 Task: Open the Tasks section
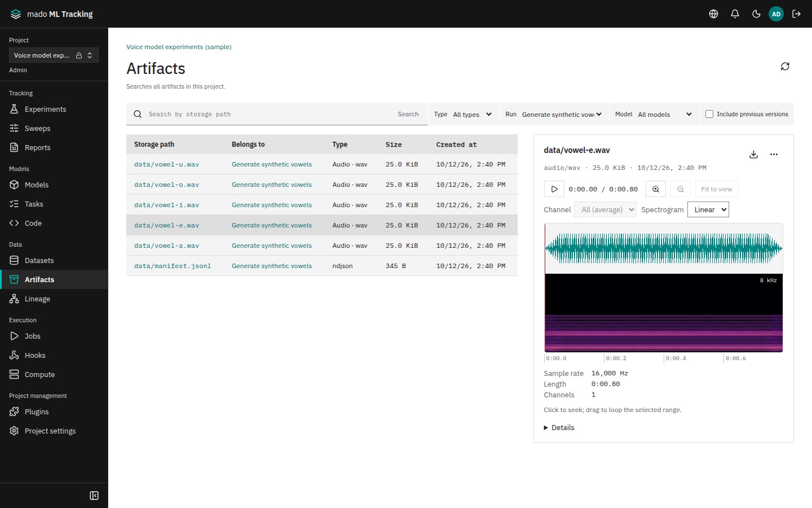click(x=54, y=204)
